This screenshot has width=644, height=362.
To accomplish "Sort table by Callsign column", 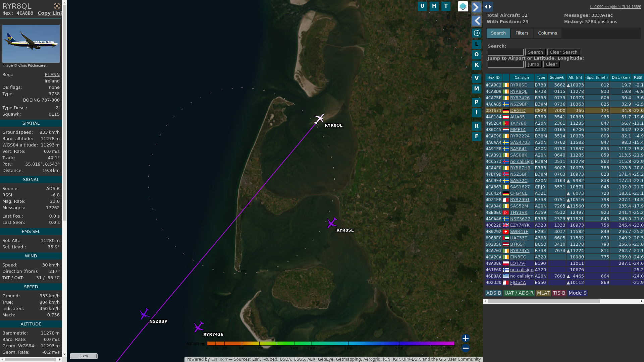I will click(522, 77).
